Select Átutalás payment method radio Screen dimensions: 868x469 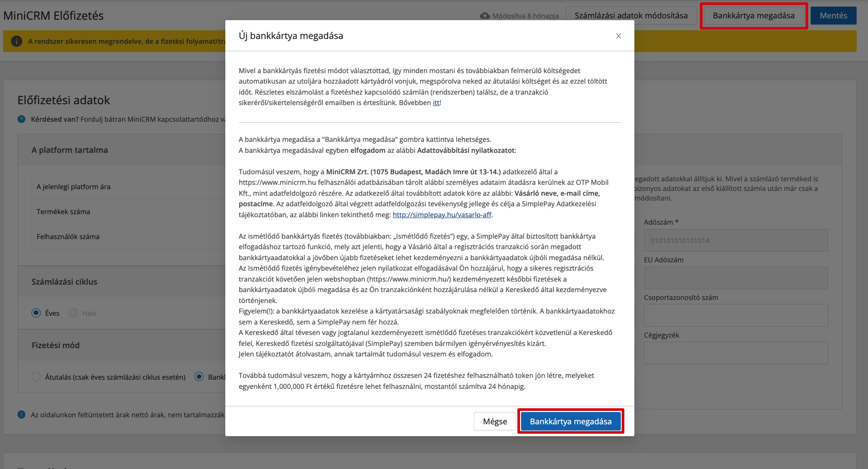(36, 377)
